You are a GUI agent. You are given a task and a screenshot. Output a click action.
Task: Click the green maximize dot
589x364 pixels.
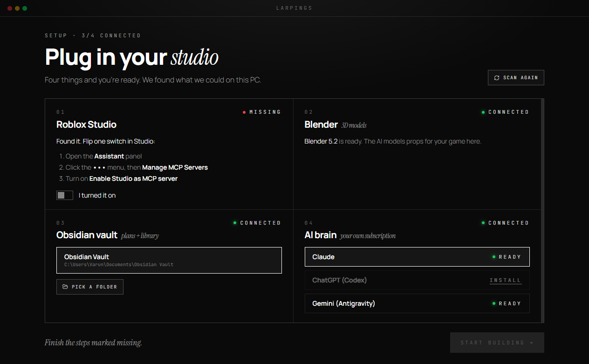(25, 8)
